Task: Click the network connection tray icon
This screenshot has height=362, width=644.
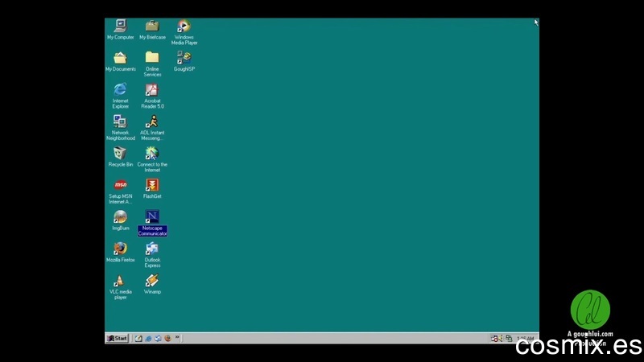Action: [x=509, y=338]
